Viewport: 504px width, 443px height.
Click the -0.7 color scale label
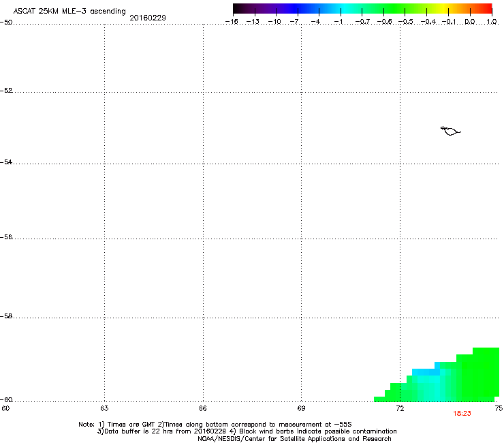(x=362, y=22)
